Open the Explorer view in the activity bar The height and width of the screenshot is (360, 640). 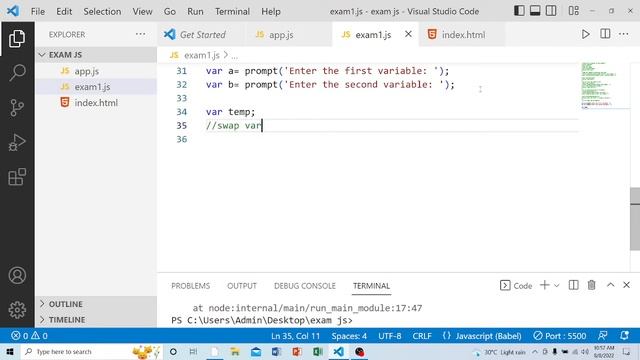point(17,39)
